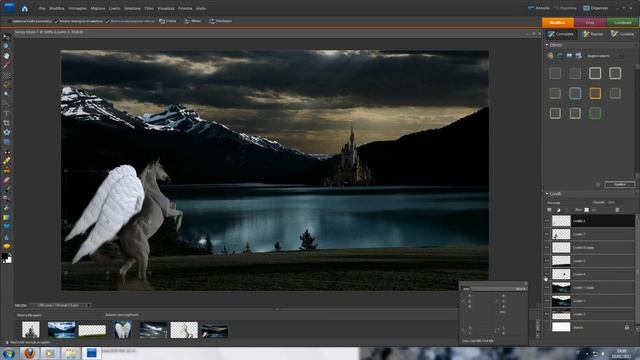The width and height of the screenshot is (640, 360).
Task: Show Filters category in Effetti panel
Action: pyautogui.click(x=550, y=56)
